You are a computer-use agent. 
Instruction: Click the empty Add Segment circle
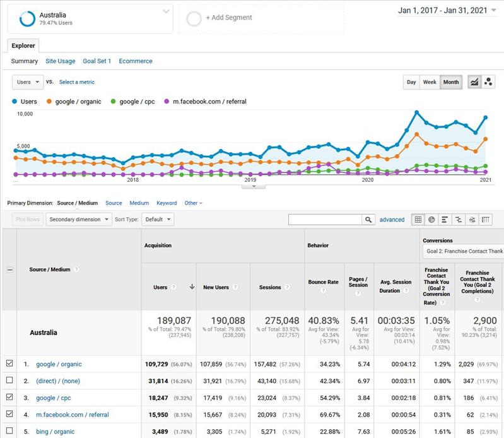tap(194, 19)
